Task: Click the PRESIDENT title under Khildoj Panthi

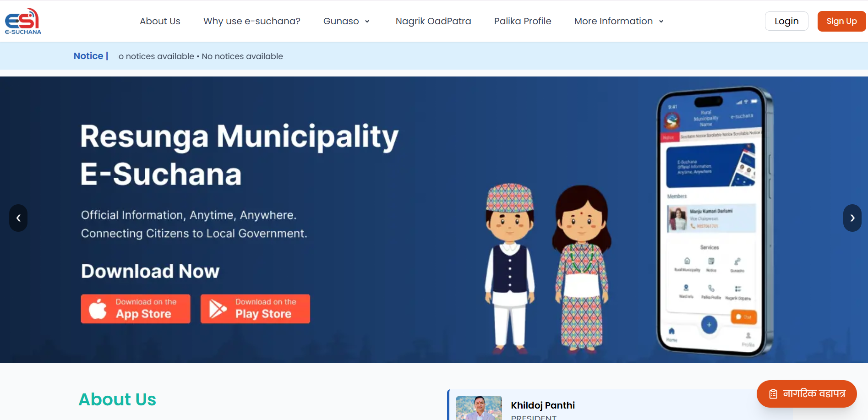Action: [534, 417]
